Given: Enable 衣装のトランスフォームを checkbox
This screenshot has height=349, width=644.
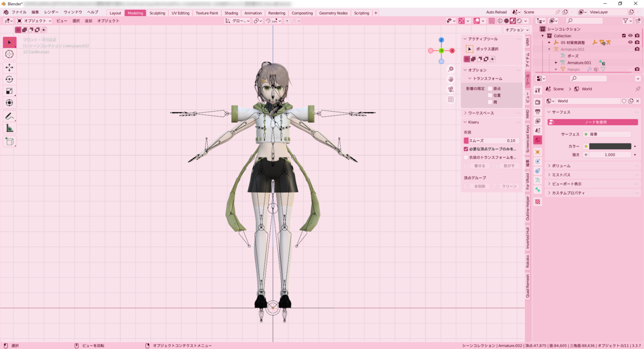Looking at the screenshot, I should click(466, 157).
